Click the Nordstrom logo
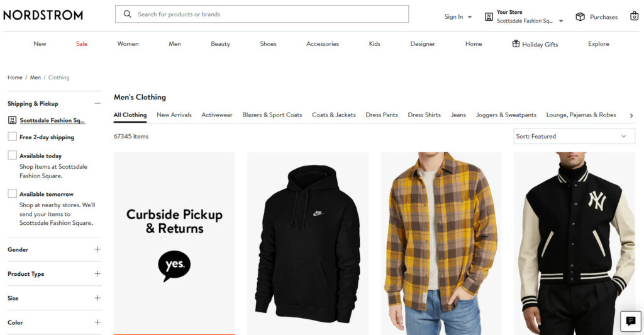Image resolution: width=644 pixels, height=335 pixels. (43, 15)
